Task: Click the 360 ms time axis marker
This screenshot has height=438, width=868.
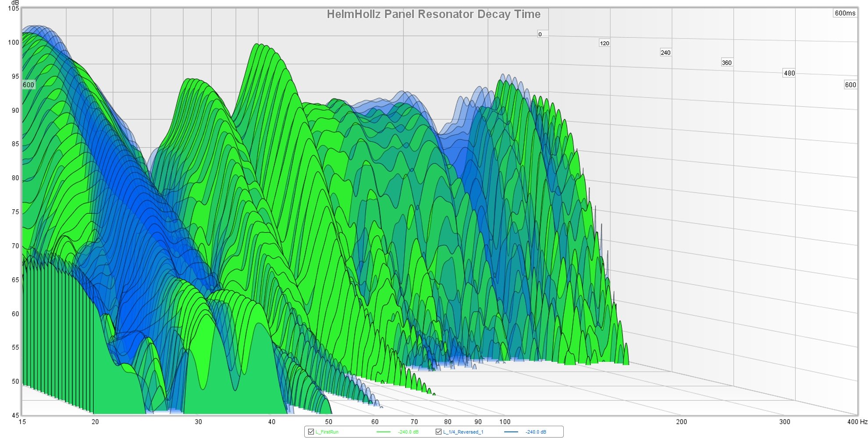Action: tap(727, 63)
